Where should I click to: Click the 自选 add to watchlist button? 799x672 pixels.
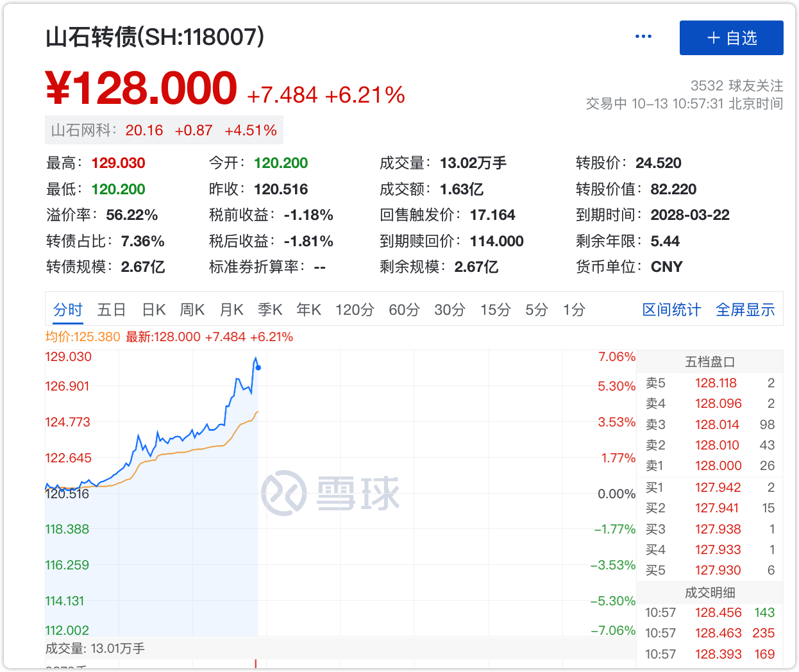pyautogui.click(x=731, y=38)
